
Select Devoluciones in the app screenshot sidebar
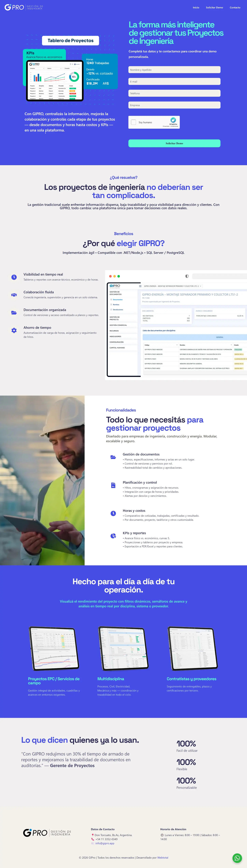118,310
